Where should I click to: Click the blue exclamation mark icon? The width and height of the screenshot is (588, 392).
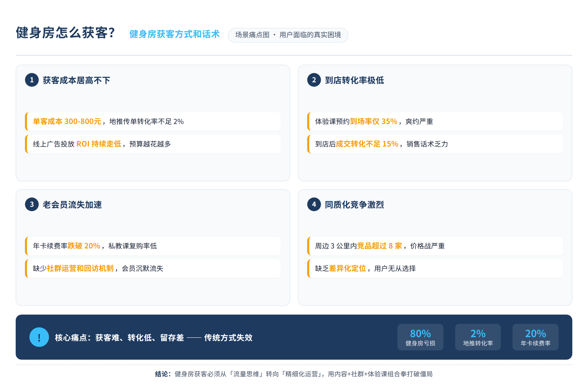tap(39, 337)
